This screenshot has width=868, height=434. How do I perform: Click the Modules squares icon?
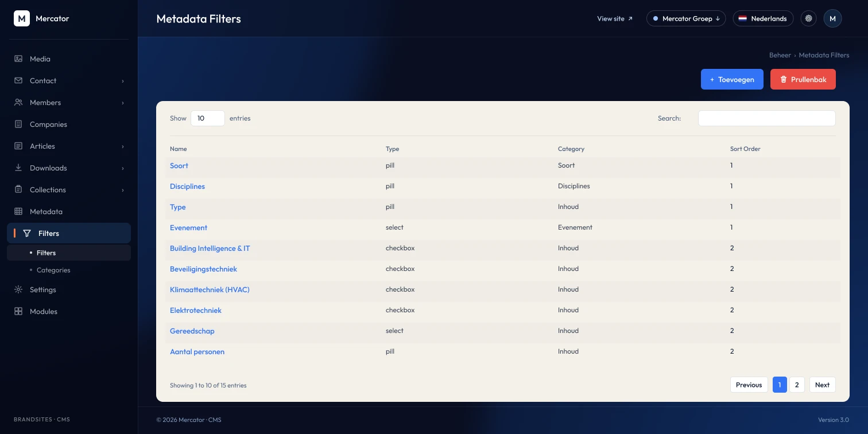[x=18, y=311]
